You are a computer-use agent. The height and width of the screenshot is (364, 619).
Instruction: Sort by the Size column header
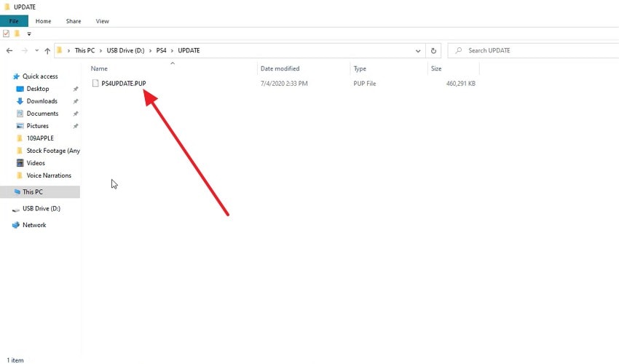click(x=435, y=68)
